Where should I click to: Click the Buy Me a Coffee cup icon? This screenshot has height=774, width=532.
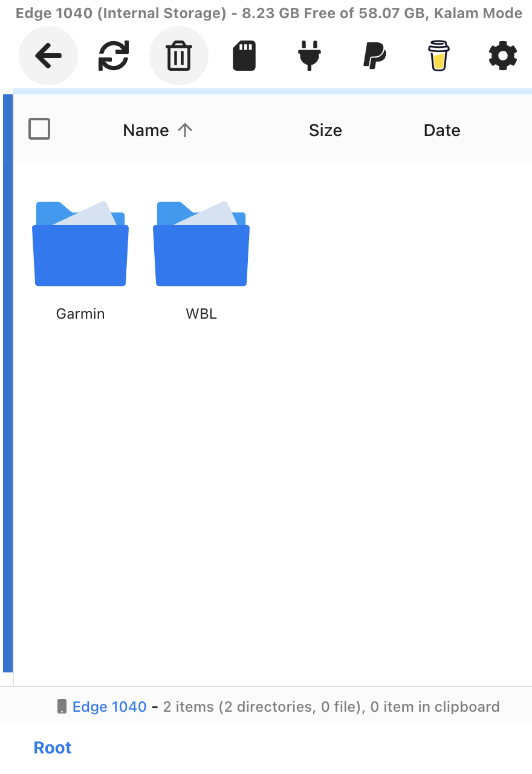(x=438, y=56)
